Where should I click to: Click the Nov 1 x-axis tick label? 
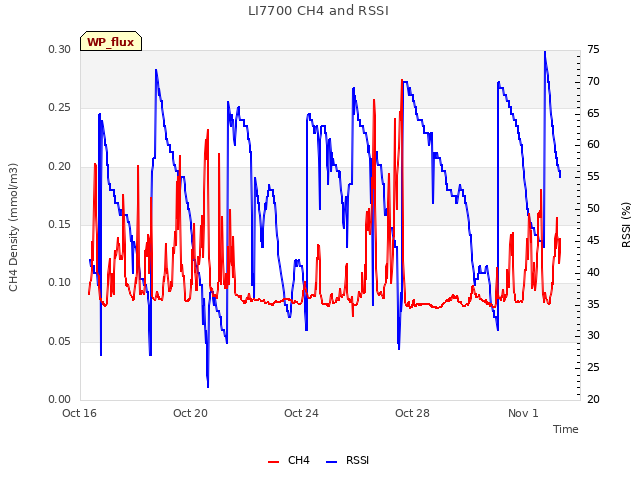523,413
